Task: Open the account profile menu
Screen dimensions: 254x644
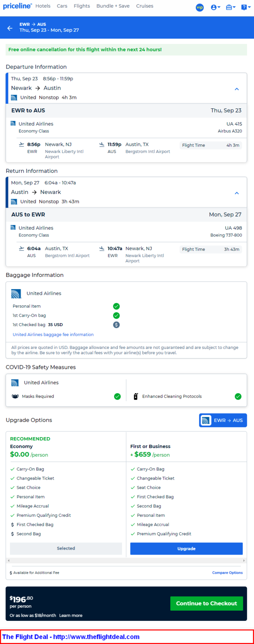Action: (215, 7)
